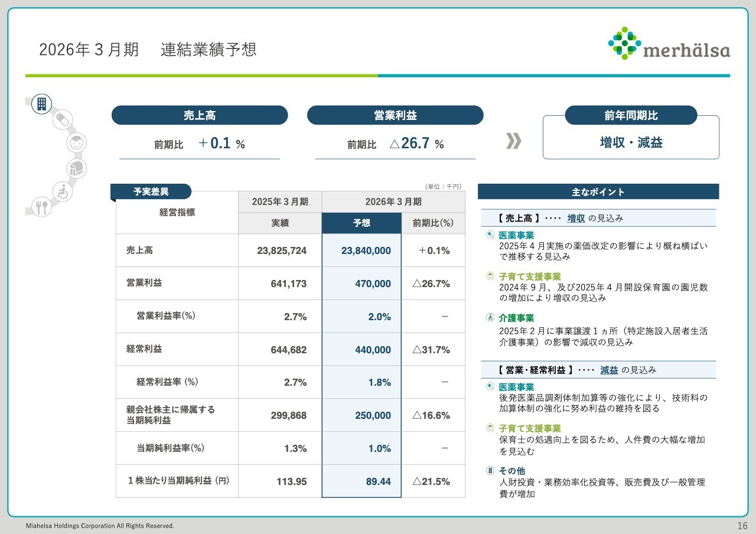Click the forecast value 440,000
Screen dimensions: 756x534
[373, 350]
